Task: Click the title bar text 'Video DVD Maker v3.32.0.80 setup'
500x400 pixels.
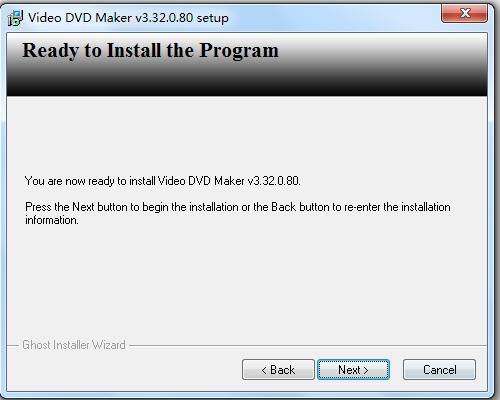Action: click(x=128, y=18)
